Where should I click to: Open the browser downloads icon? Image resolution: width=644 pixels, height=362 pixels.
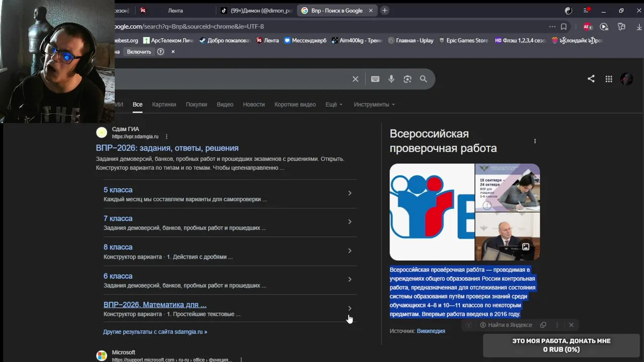click(639, 27)
